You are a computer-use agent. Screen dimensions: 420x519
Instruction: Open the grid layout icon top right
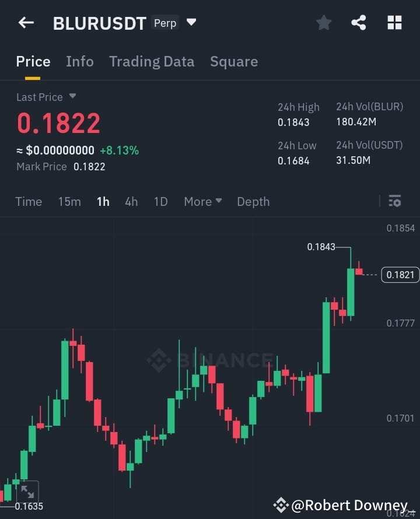394,22
